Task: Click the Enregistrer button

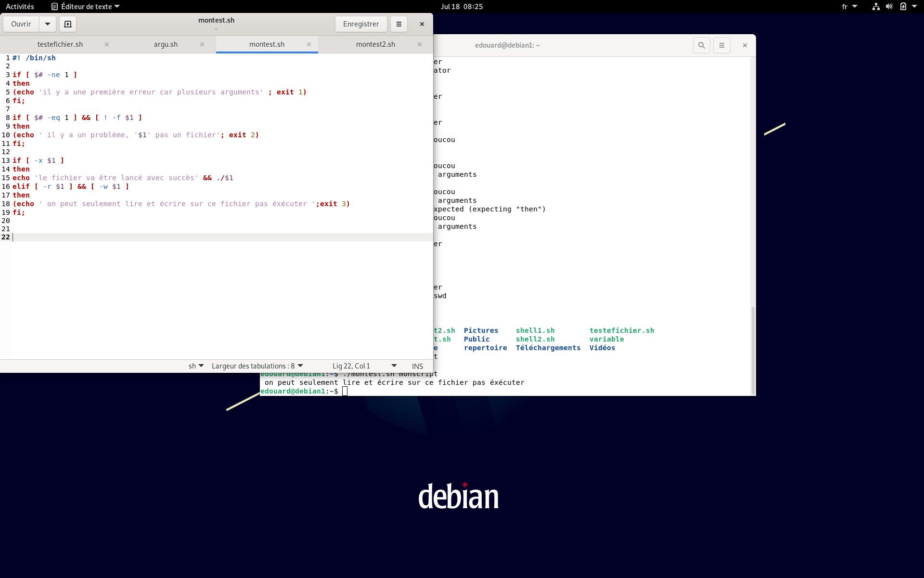Action: [361, 24]
